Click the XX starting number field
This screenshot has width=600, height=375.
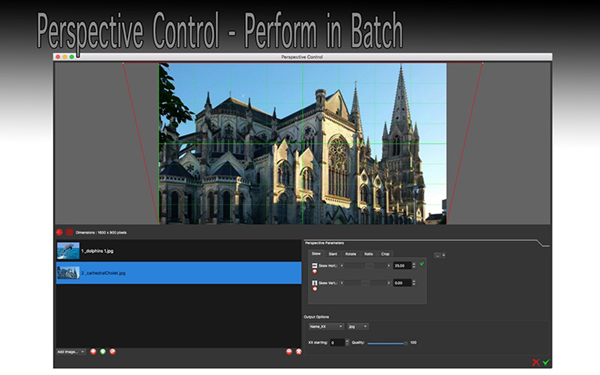coord(337,342)
